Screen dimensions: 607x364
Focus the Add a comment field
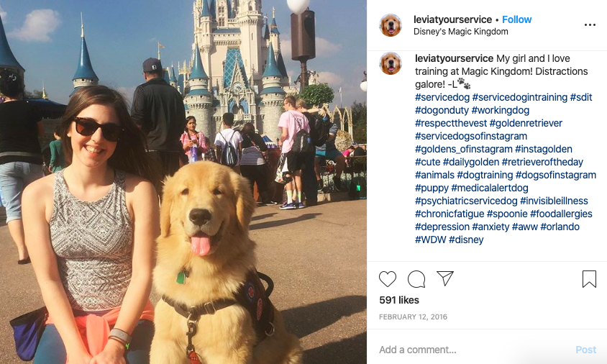pos(473,350)
